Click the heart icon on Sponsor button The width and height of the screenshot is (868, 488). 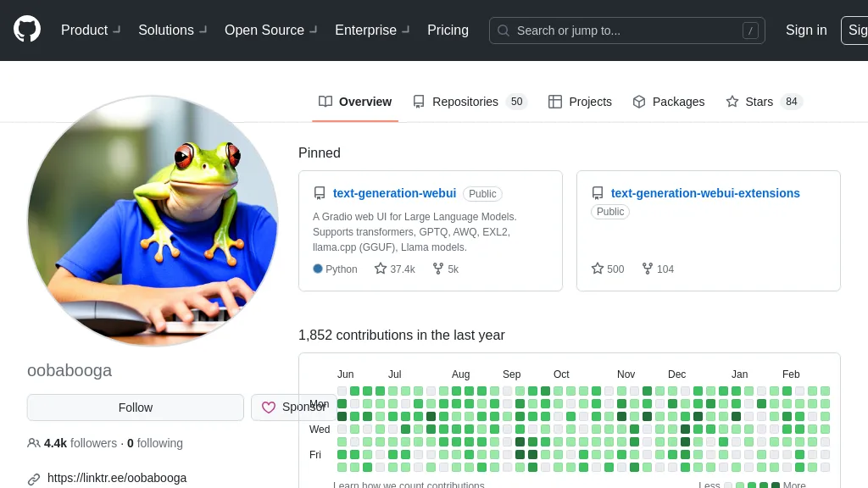click(269, 408)
